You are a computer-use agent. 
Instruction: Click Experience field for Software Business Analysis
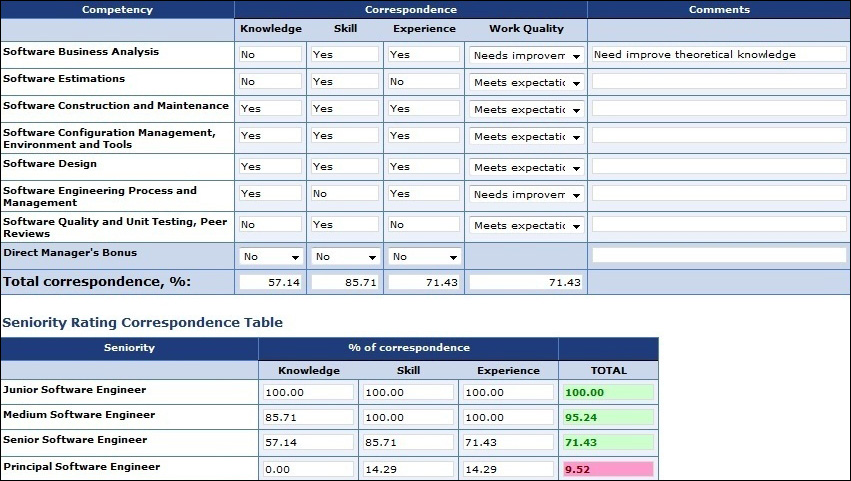(424, 54)
